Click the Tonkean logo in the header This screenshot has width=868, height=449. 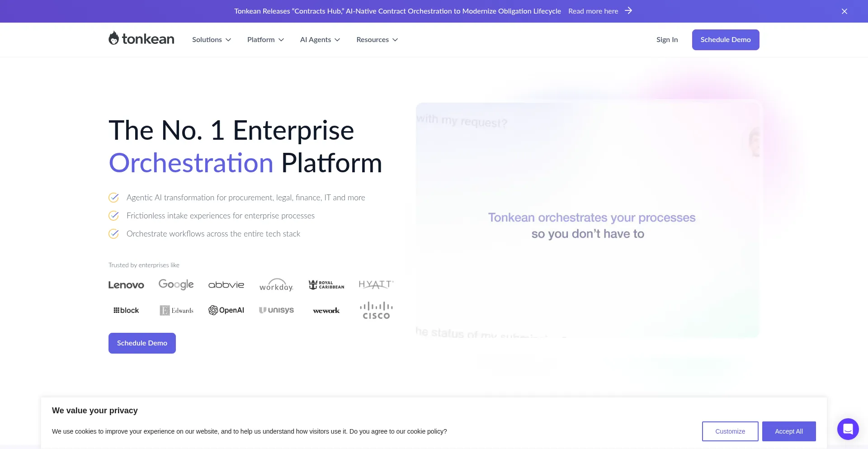[141, 39]
